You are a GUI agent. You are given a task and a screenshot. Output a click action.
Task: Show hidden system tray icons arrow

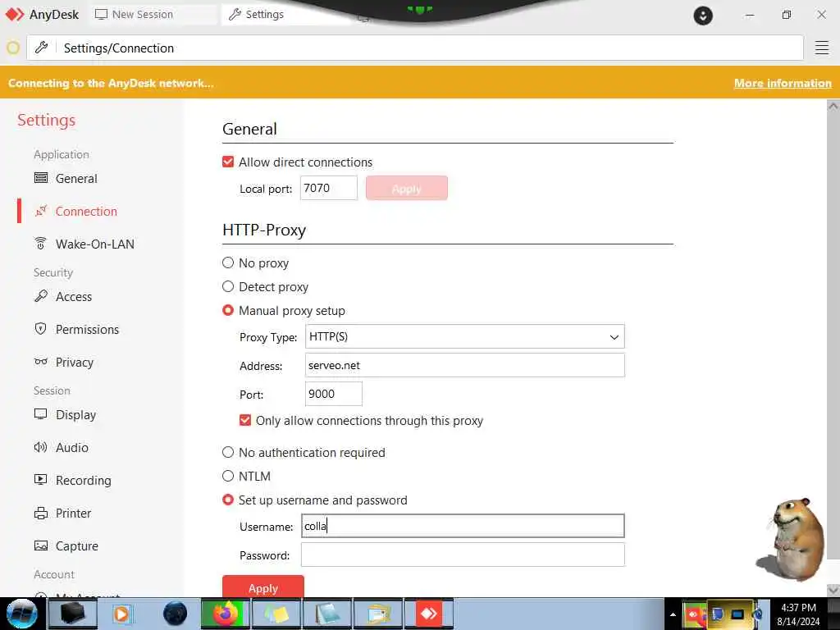click(x=673, y=614)
